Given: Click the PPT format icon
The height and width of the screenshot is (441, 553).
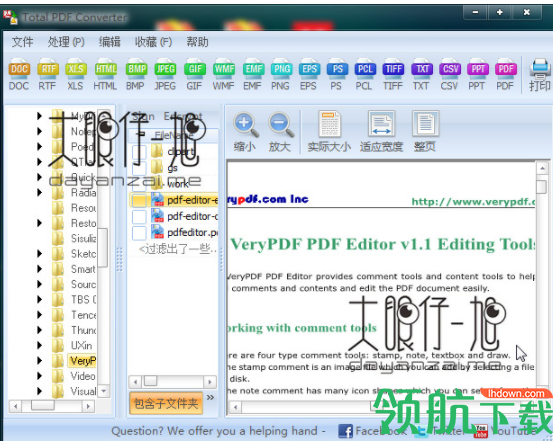Looking at the screenshot, I should coord(477,75).
